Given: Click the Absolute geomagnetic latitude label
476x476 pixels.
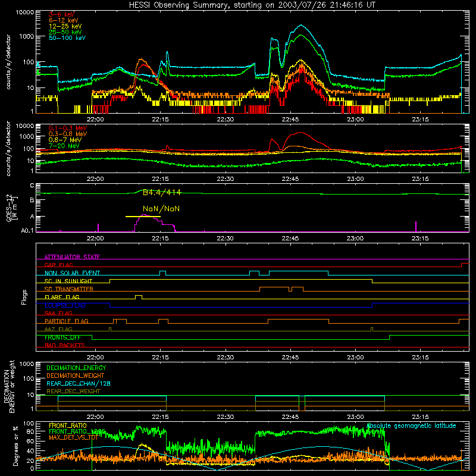Looking at the screenshot, I should click(x=411, y=426).
